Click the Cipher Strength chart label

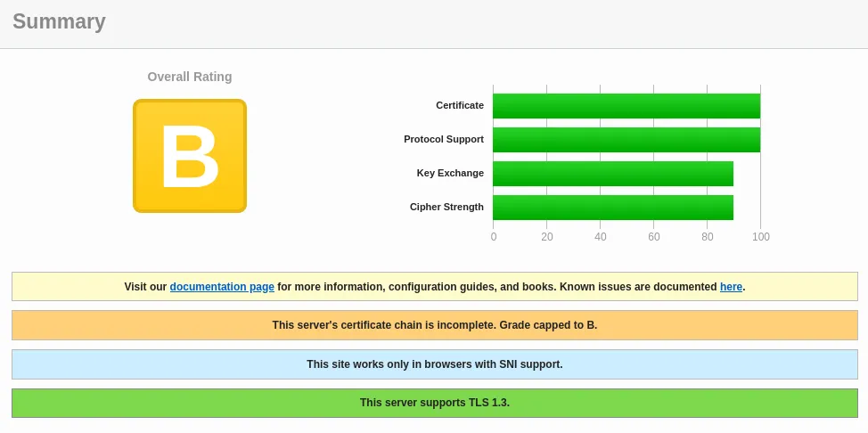click(446, 207)
